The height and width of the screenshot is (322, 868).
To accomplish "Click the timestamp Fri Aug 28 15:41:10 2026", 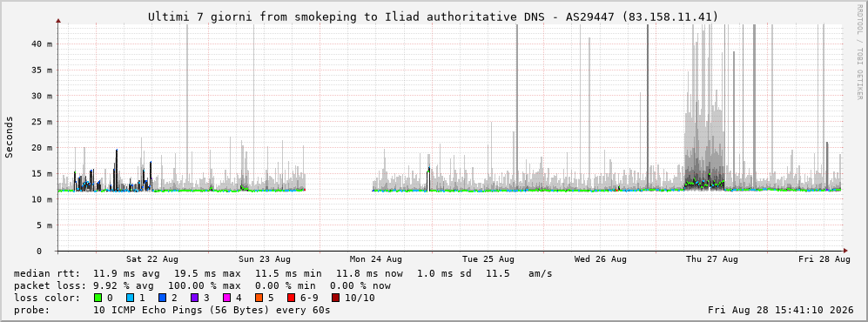I will (781, 310).
